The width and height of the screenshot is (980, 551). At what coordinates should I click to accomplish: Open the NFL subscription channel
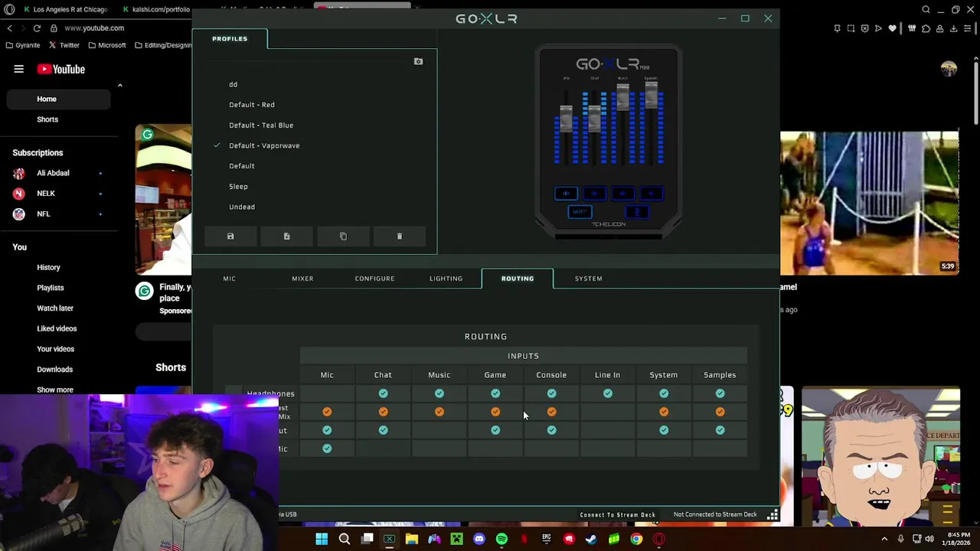pyautogui.click(x=43, y=214)
